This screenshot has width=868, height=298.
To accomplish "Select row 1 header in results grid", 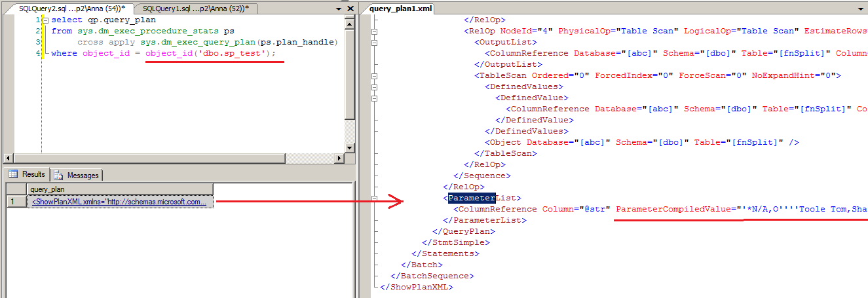I will pos(14,202).
